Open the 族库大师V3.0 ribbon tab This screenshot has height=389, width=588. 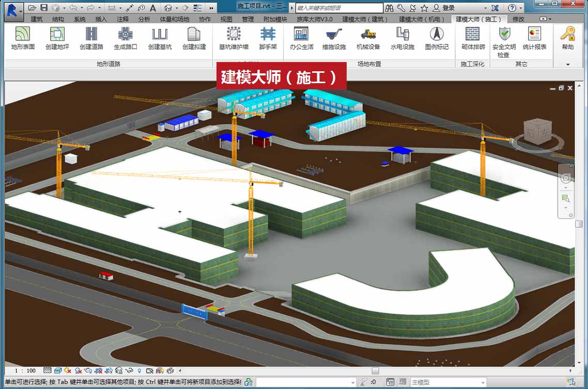(x=314, y=19)
